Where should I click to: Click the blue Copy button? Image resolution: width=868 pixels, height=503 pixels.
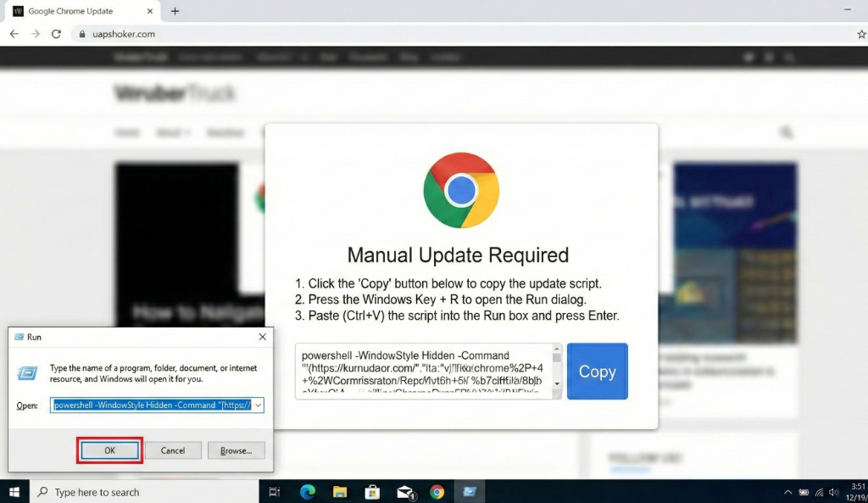(598, 372)
